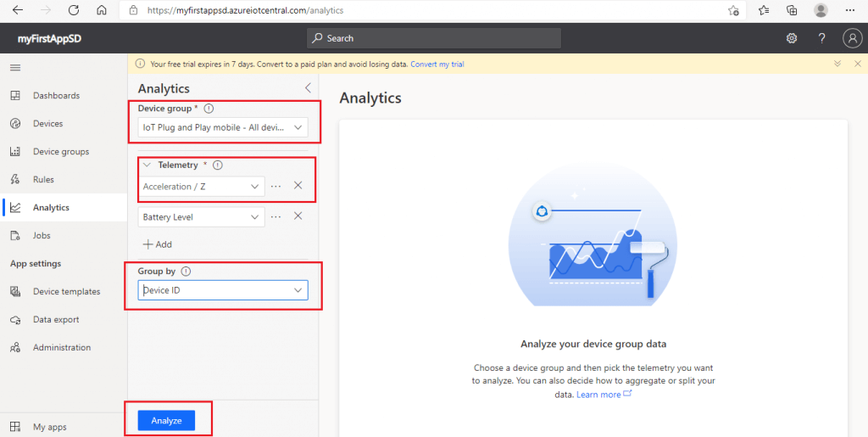The image size is (868, 437).
Task: Click the Data export sidebar icon
Action: pyautogui.click(x=15, y=320)
